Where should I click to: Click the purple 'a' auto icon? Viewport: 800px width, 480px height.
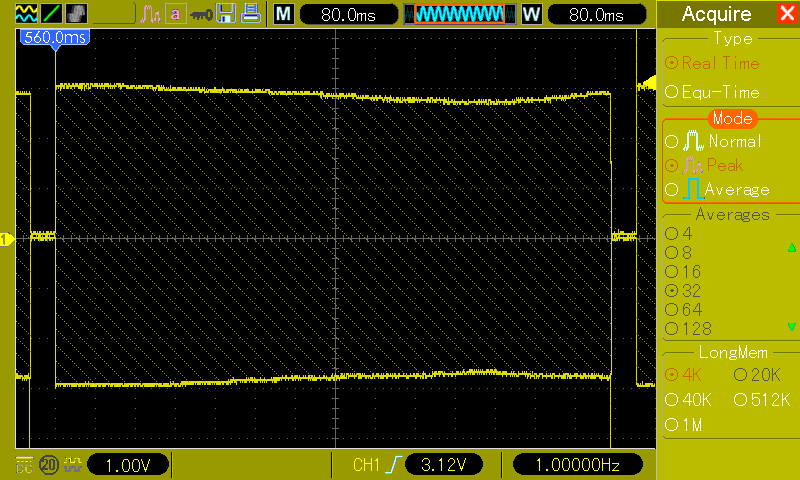175,14
